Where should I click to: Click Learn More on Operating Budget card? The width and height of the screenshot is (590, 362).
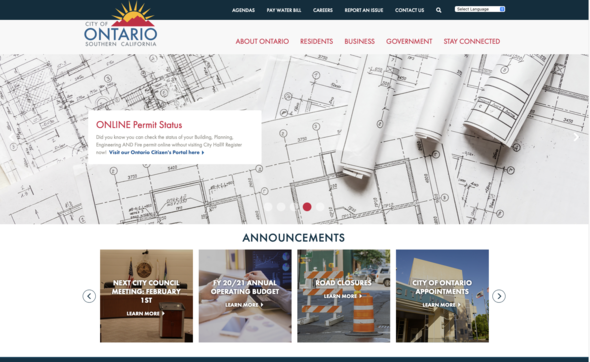pyautogui.click(x=244, y=305)
